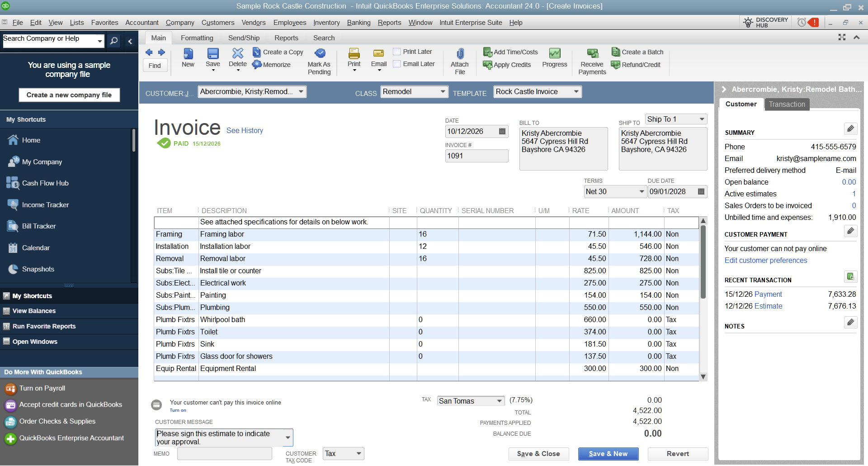Screen dimensions: 868x466
Task: Open the San Tomas tax dropdown
Action: [x=499, y=401]
